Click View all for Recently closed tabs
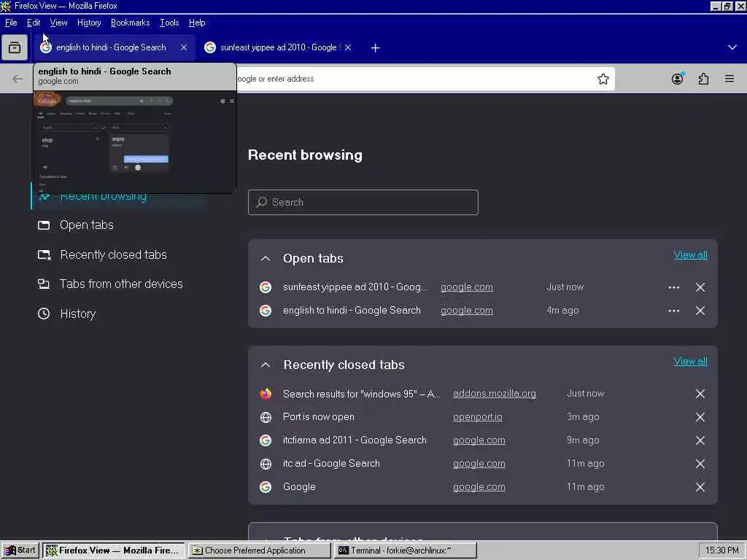This screenshot has width=747, height=560. pos(690,362)
